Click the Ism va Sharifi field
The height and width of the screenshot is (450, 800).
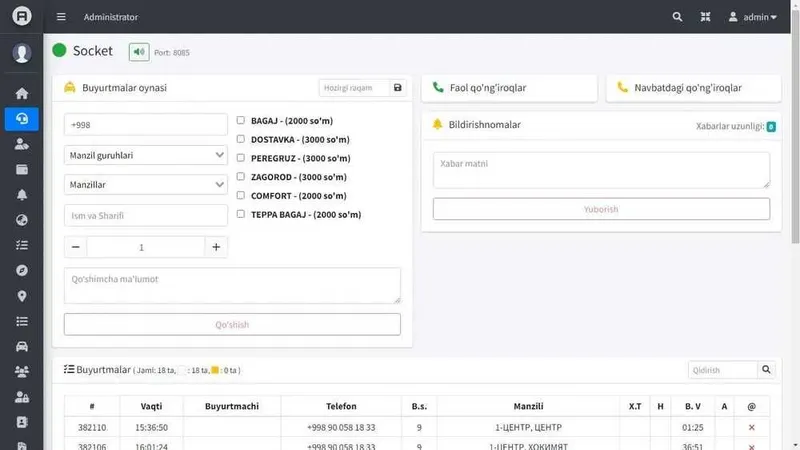pos(146,215)
